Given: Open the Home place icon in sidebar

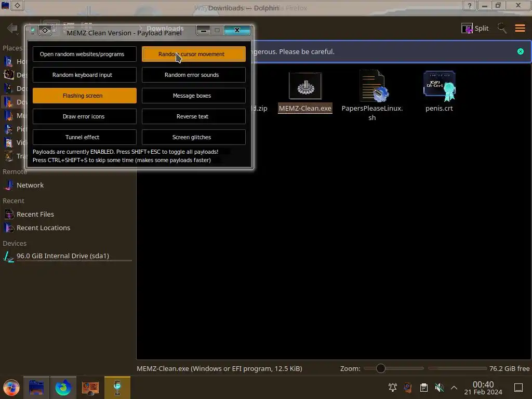Looking at the screenshot, I should (8, 61).
